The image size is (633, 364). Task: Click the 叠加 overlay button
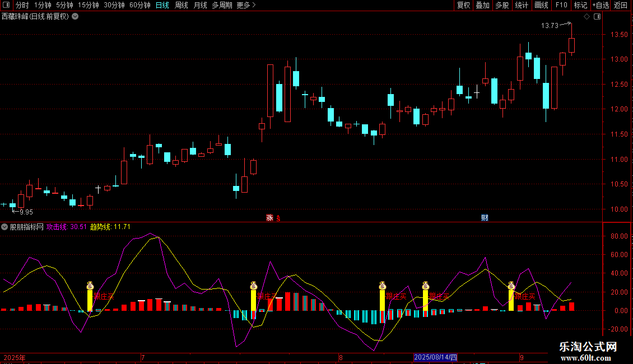(482, 5)
